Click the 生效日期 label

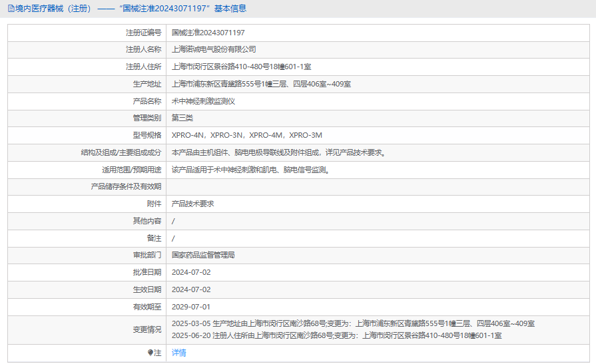click(x=147, y=289)
